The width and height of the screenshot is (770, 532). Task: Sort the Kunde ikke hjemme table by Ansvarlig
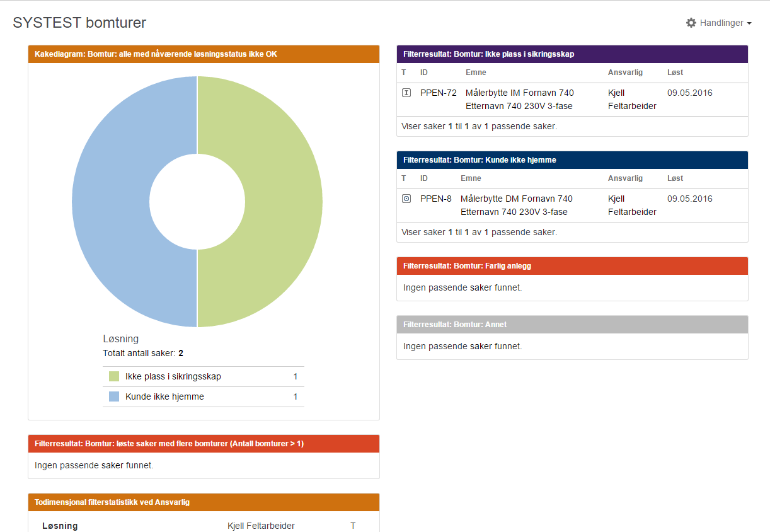pyautogui.click(x=624, y=178)
